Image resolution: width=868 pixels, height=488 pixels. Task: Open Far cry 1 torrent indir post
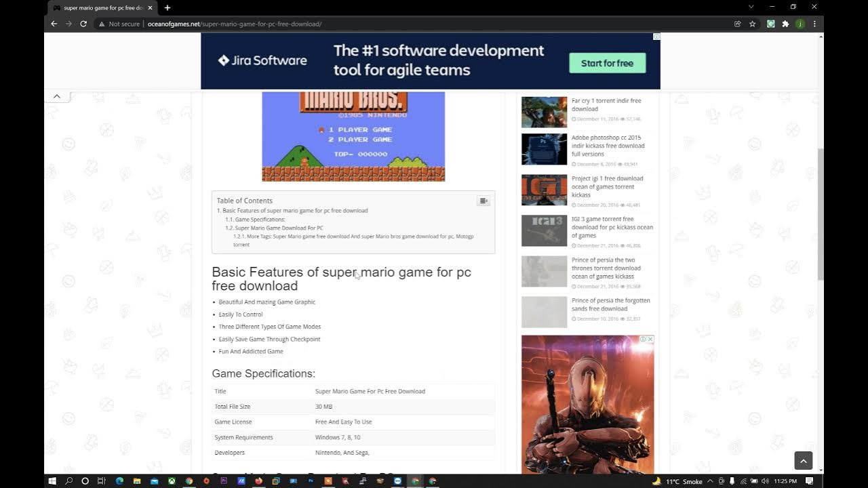tap(606, 105)
